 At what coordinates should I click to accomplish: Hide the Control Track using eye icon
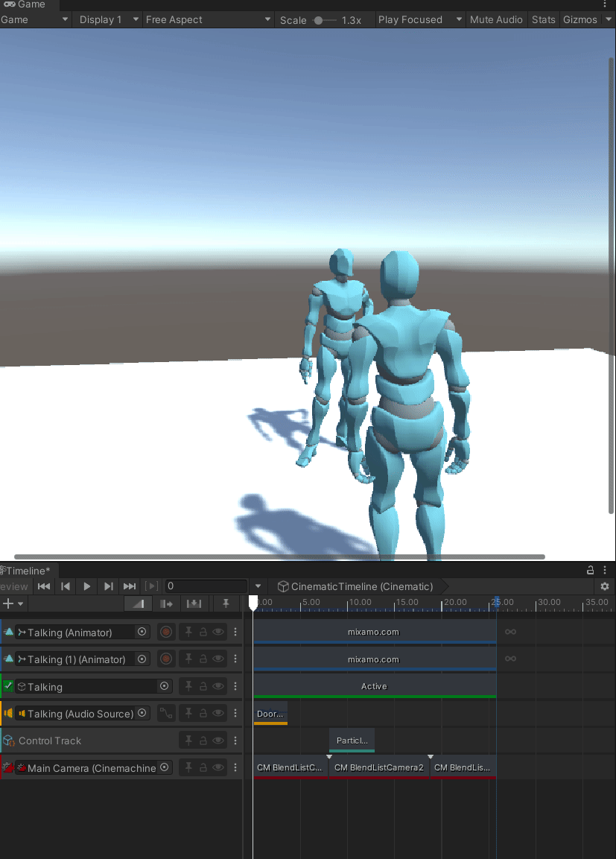click(x=218, y=741)
